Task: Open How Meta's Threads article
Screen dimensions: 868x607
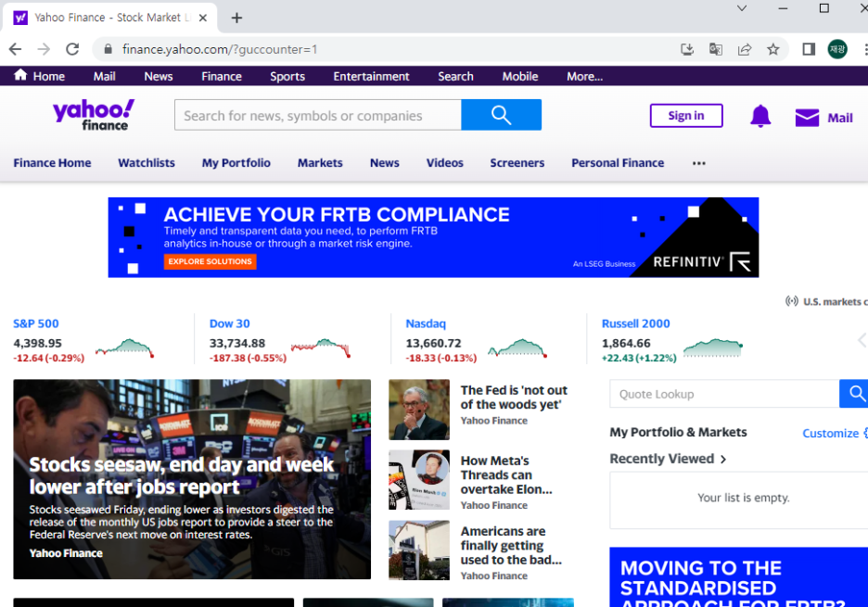Action: tap(506, 474)
